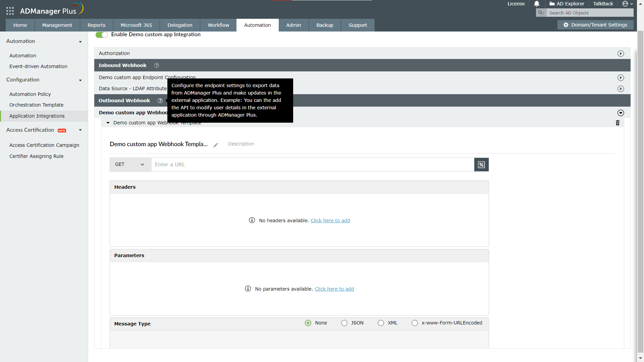Insert macro using the percent icon

(481, 165)
